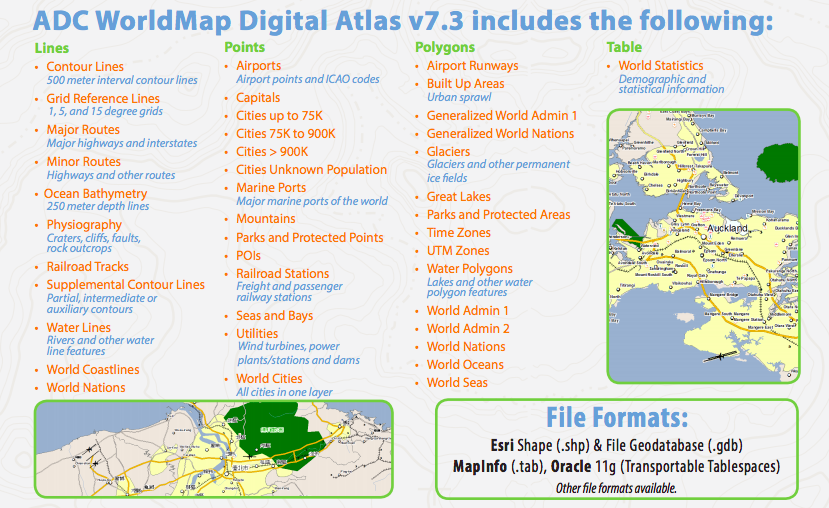Viewport: 829px width, 508px height.
Task: Select 'Mountains' in Points list
Action: (x=265, y=218)
